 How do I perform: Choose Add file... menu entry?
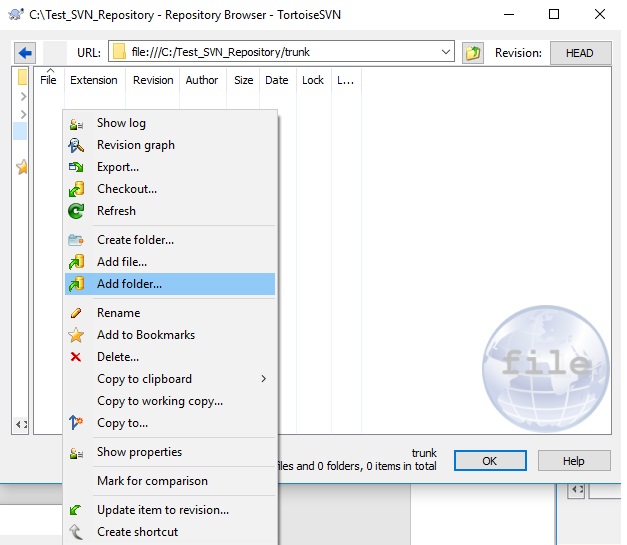point(170,262)
